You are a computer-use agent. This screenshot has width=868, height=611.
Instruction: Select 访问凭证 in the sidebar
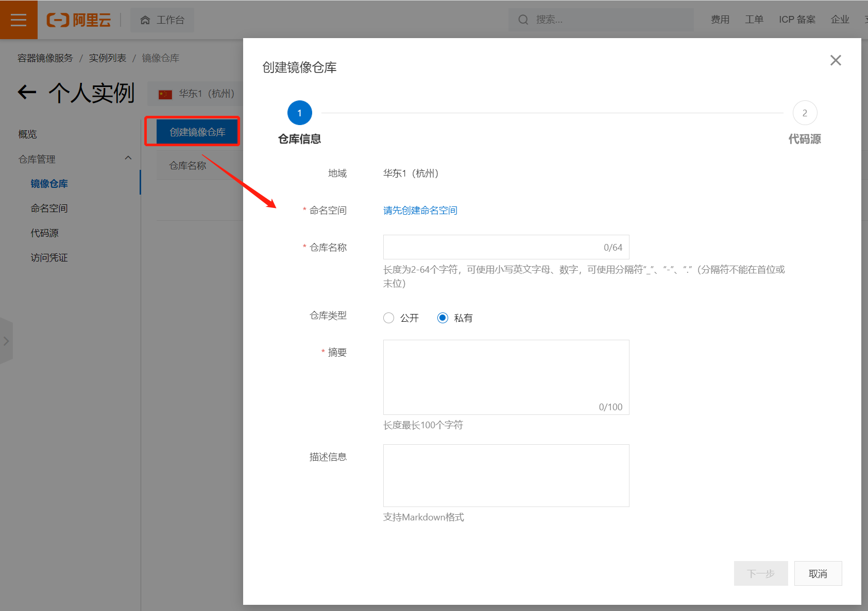click(49, 258)
